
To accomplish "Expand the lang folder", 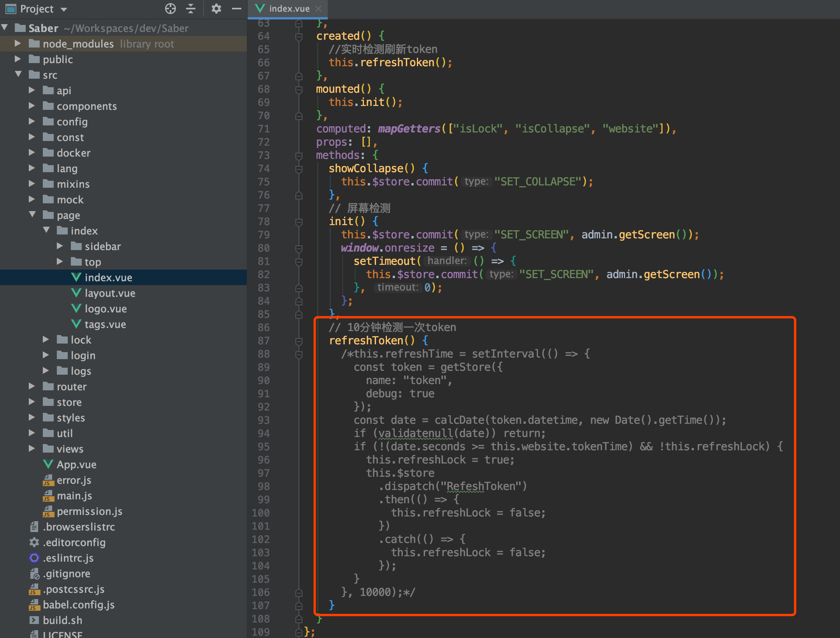I will point(32,168).
